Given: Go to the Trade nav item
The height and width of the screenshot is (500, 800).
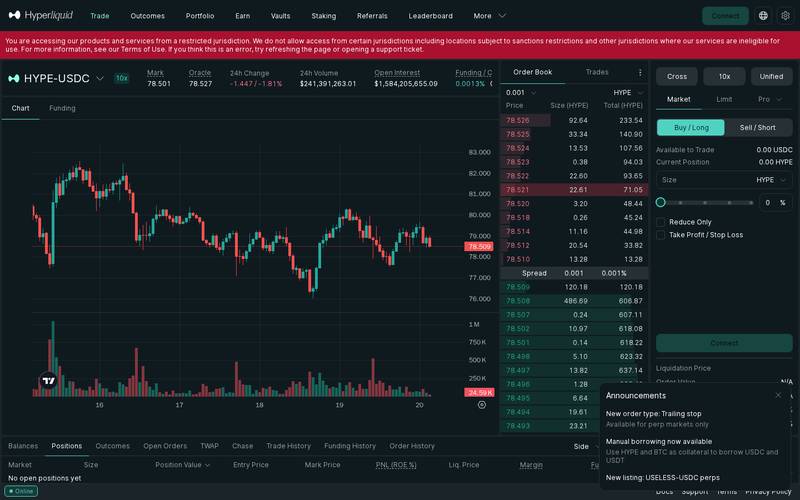Looking at the screenshot, I should (x=99, y=16).
